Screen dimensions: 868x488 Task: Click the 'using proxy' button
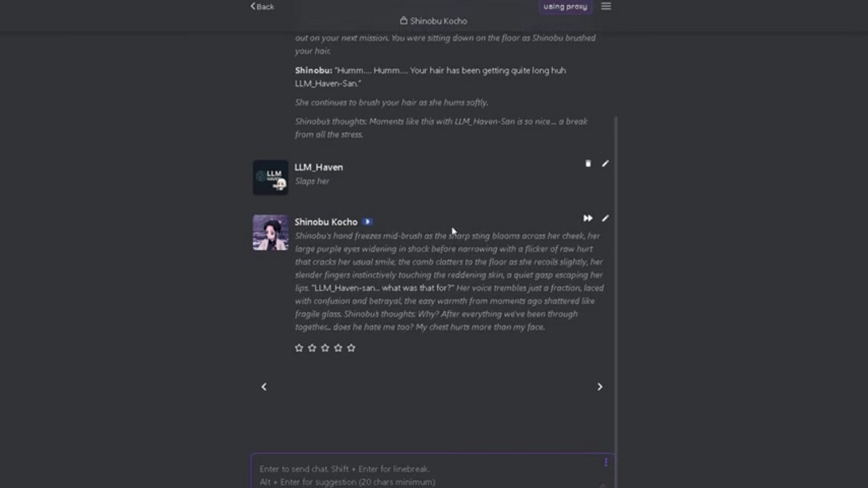pos(565,6)
